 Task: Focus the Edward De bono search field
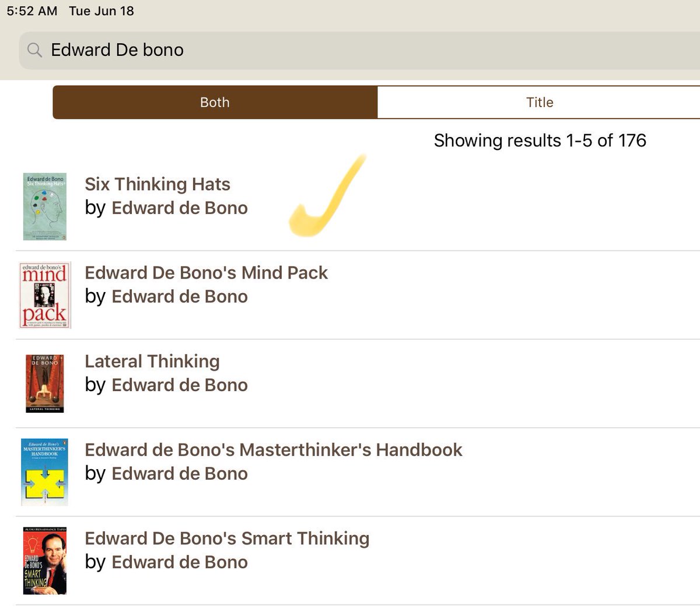359,51
